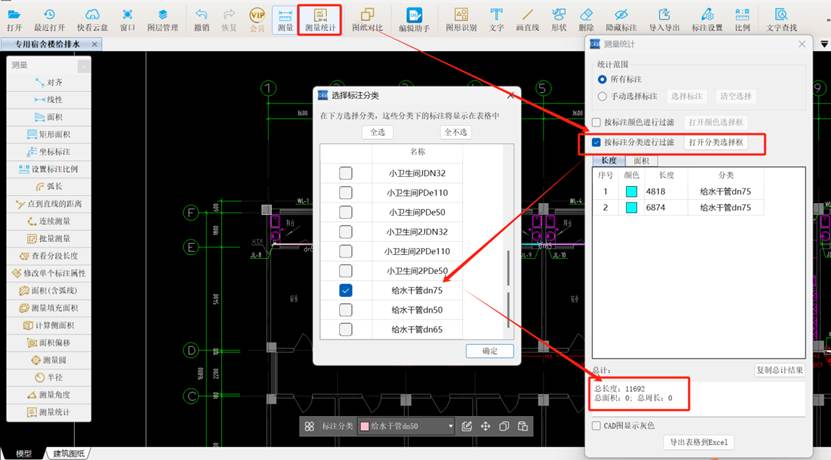Check the 给水干管dn50 checkbox

(346, 310)
